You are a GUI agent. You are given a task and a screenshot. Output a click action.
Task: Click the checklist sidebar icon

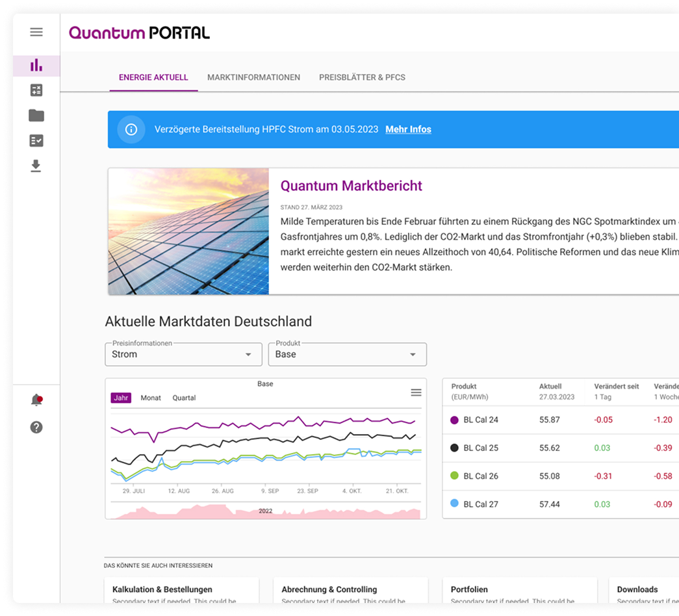[36, 140]
